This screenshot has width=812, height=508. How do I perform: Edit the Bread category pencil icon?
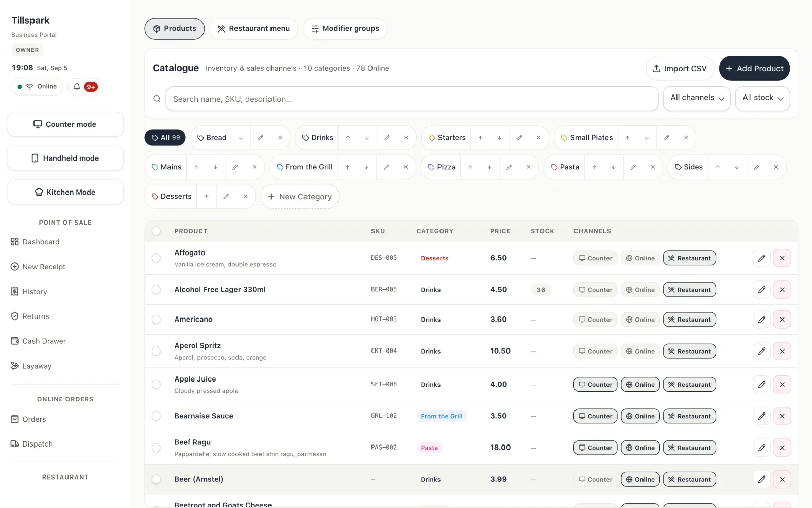[260, 138]
